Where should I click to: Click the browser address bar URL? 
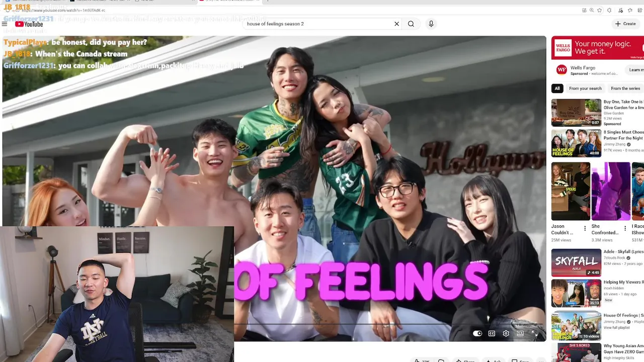tap(63, 10)
